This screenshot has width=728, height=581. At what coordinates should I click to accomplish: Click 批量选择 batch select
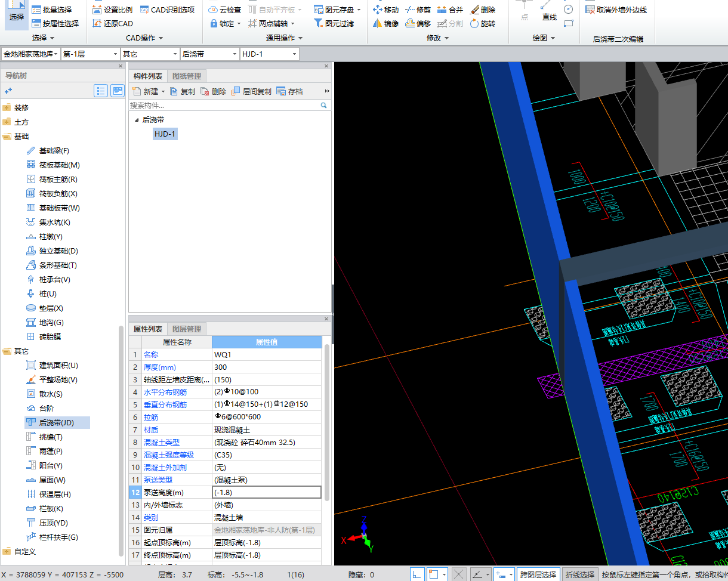(51, 10)
